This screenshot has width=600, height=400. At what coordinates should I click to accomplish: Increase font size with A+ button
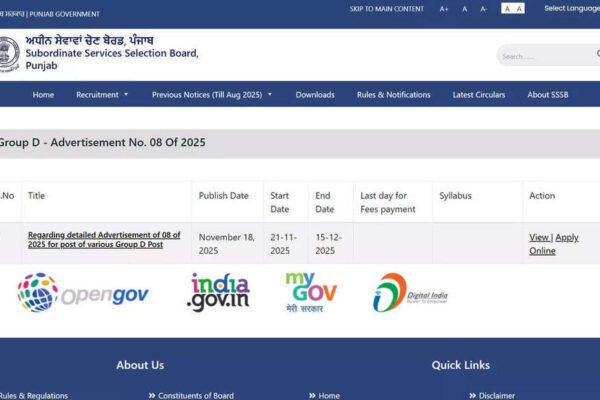click(443, 9)
